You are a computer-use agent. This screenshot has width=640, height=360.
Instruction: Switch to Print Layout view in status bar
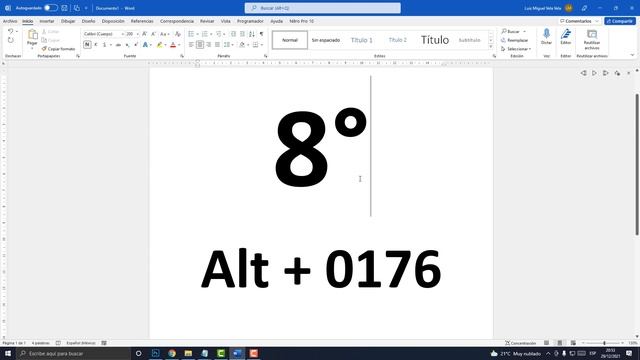point(560,343)
